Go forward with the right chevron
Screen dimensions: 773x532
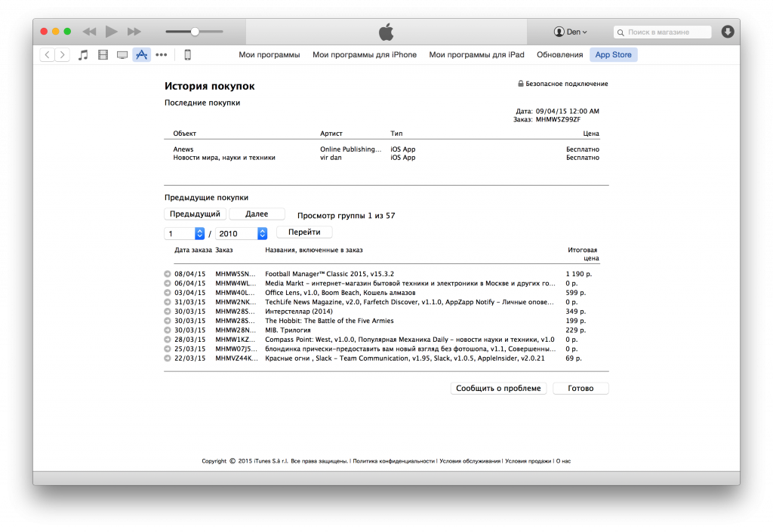pyautogui.click(x=62, y=54)
